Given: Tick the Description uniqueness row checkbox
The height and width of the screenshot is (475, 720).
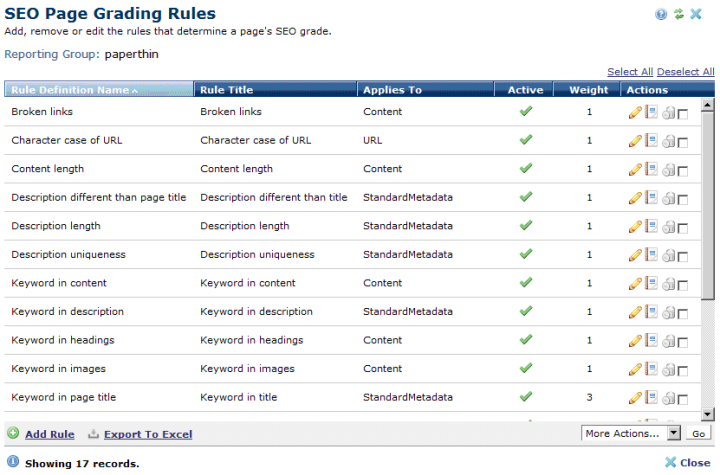Looking at the screenshot, I should tap(683, 257).
